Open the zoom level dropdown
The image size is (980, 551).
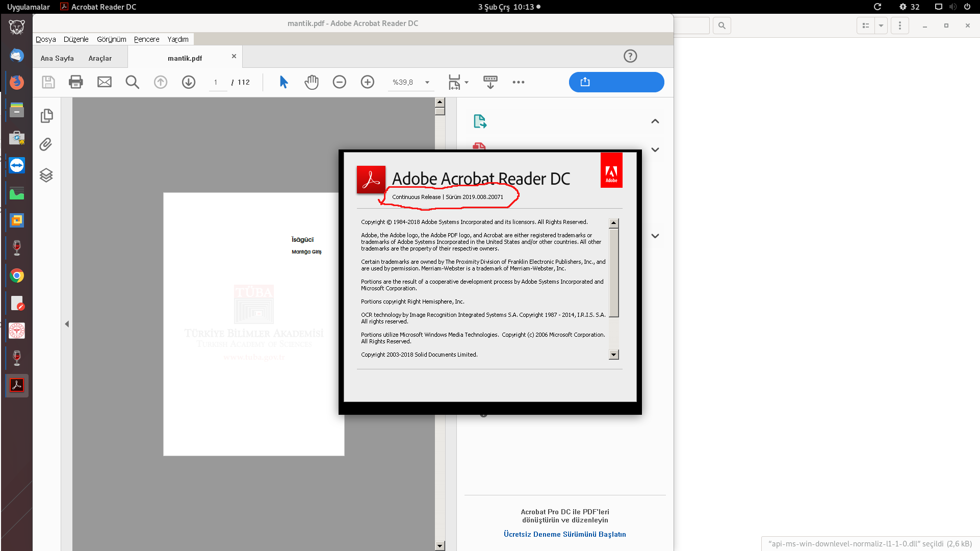pyautogui.click(x=427, y=82)
